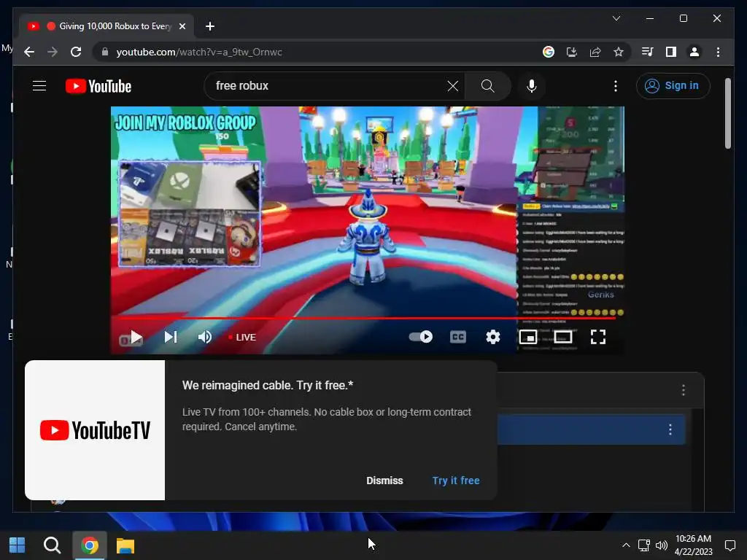747x560 pixels.
Task: Install app via address bar icon
Action: [572, 52]
